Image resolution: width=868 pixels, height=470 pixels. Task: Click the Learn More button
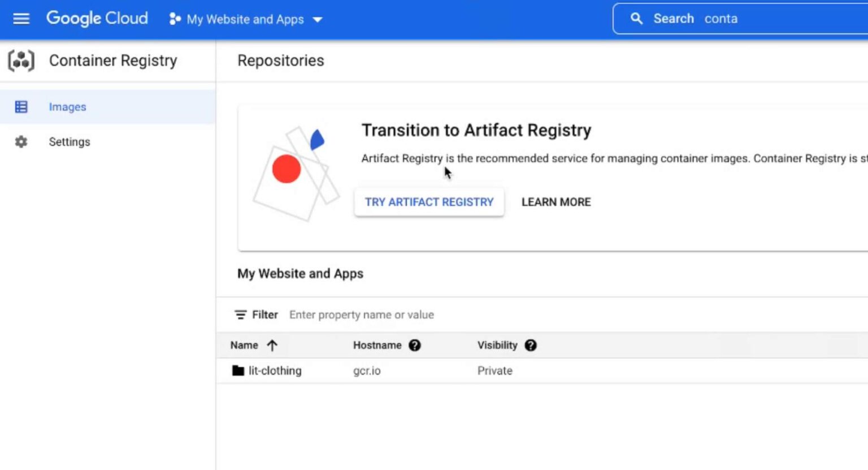pos(556,202)
